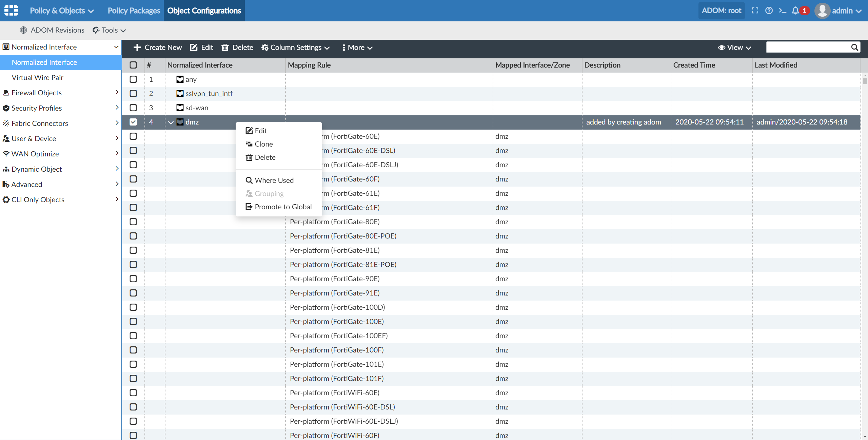The height and width of the screenshot is (440, 868).
Task: Click the Fabric Connectors icon
Action: 6,123
